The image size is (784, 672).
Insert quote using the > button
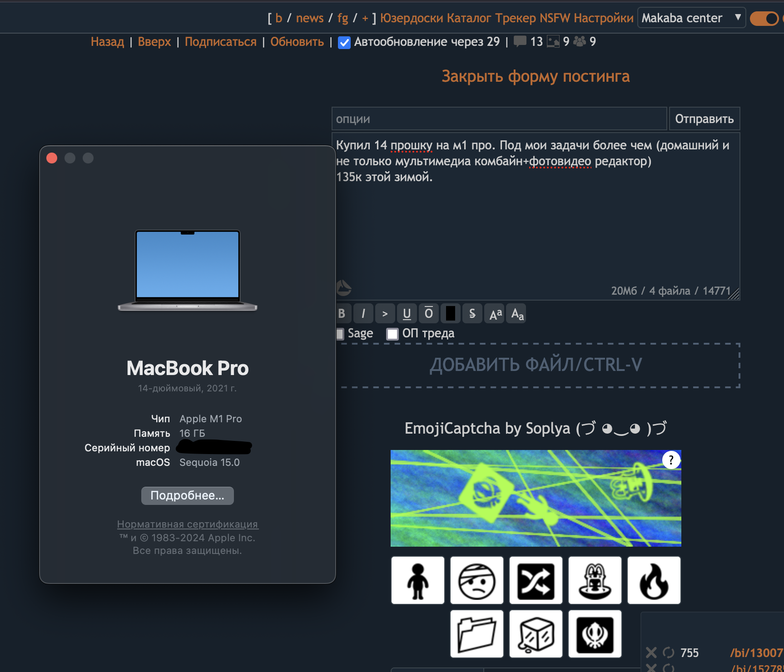(x=385, y=313)
